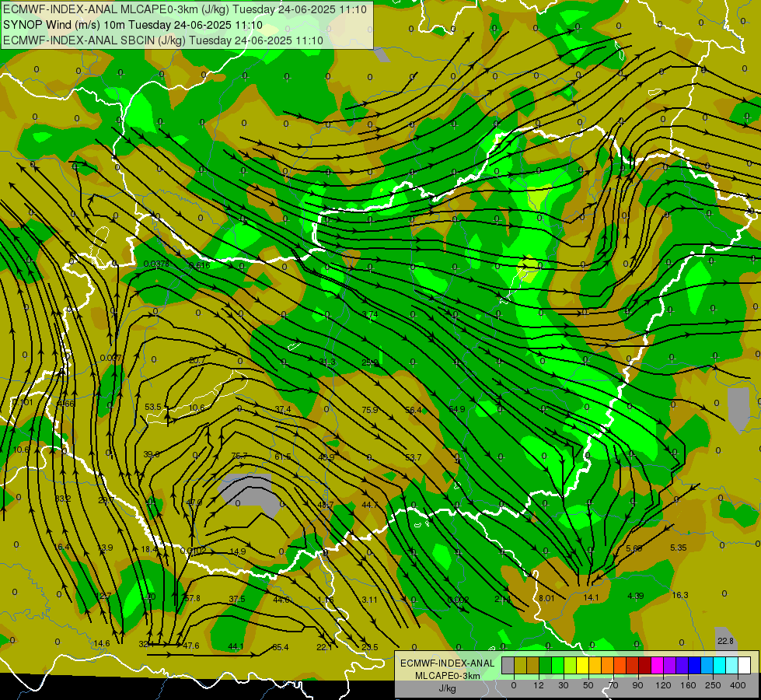Click the 44.7 station value
This screenshot has width=761, height=700.
coord(370,506)
